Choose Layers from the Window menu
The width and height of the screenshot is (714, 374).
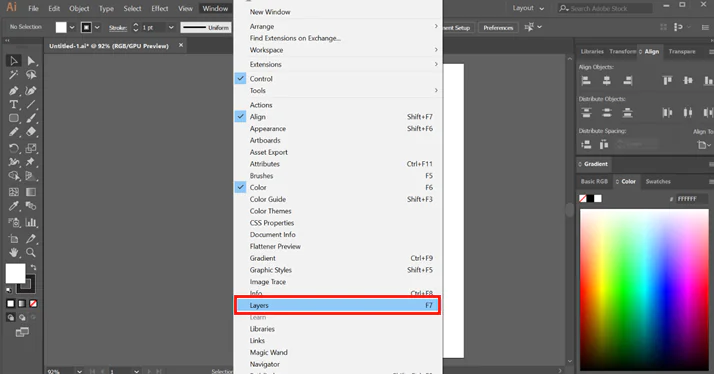pyautogui.click(x=337, y=305)
